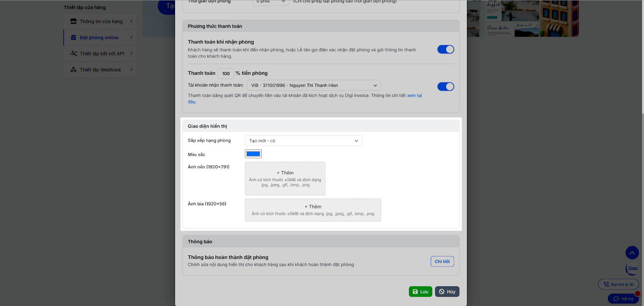Open the blue Màu sắc color picker
644x306 pixels.
[x=253, y=154]
